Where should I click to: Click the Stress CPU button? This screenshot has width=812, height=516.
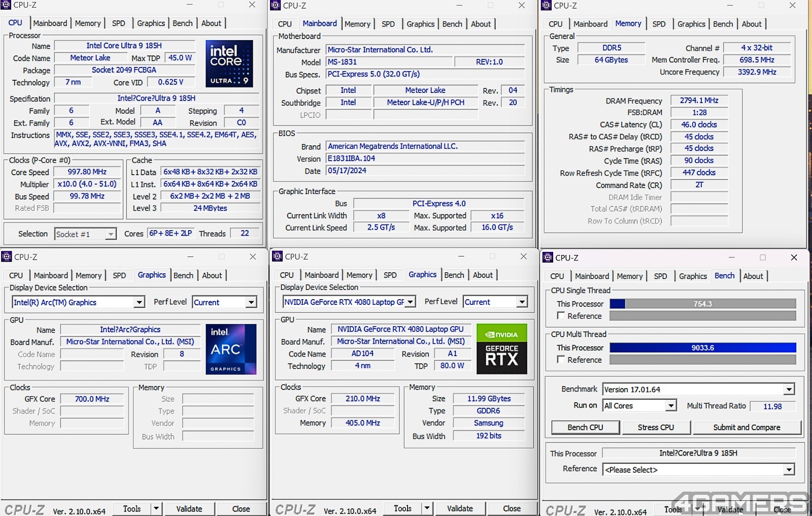pyautogui.click(x=656, y=427)
